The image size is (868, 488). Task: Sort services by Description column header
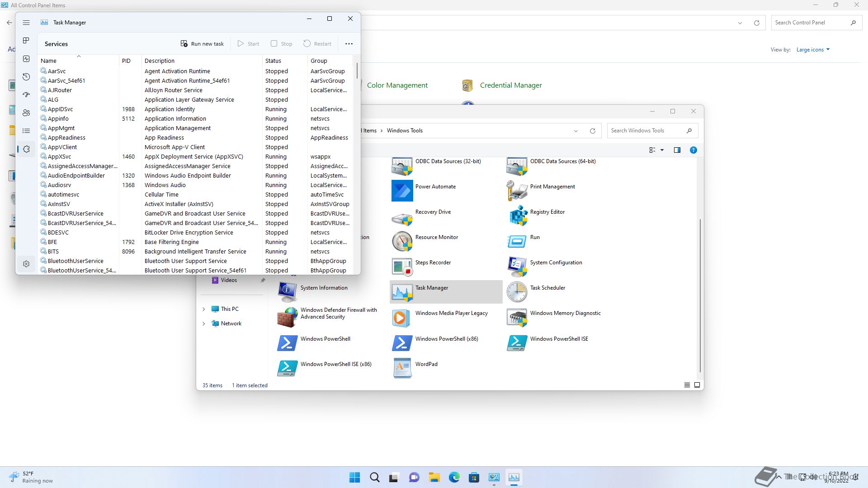tap(202, 61)
